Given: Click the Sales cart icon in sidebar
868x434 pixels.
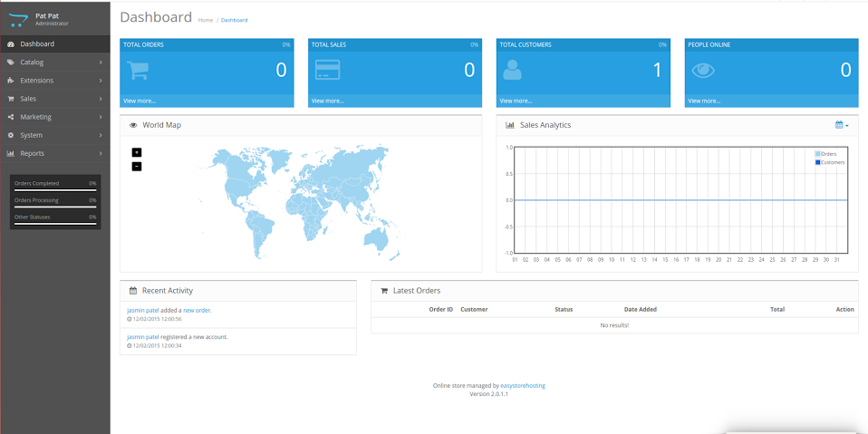Looking at the screenshot, I should click(11, 99).
